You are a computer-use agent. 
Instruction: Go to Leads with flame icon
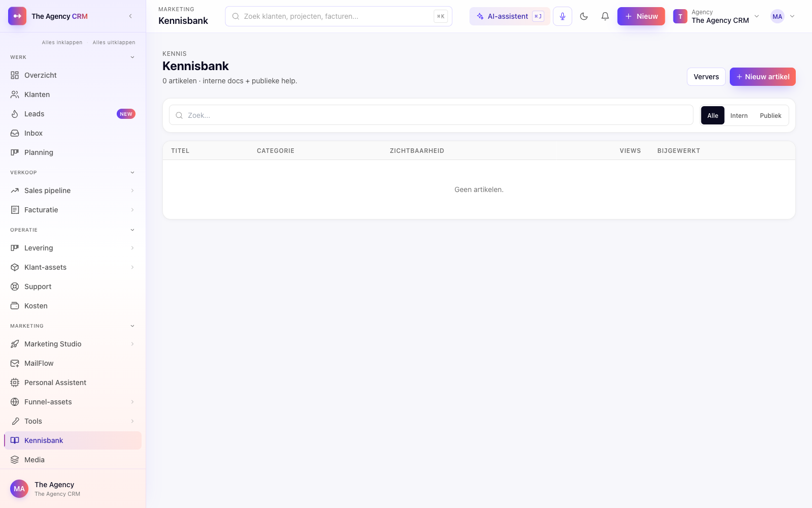pyautogui.click(x=15, y=114)
